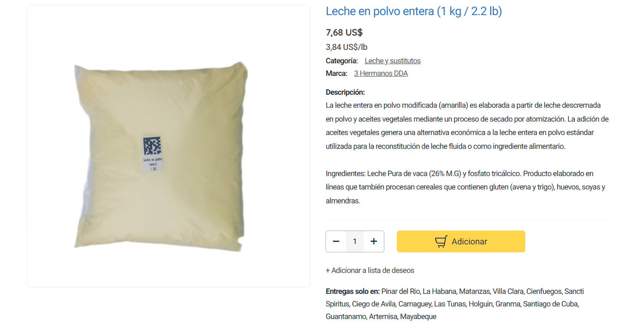
Task: Click the 3,84 US$/lb unit price
Action: (x=347, y=47)
